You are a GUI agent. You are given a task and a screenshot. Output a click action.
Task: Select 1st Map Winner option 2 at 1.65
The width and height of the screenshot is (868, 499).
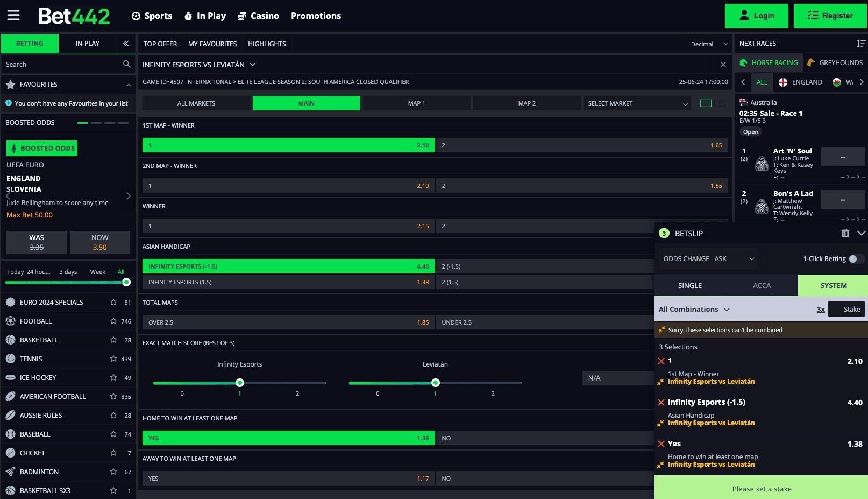point(582,145)
